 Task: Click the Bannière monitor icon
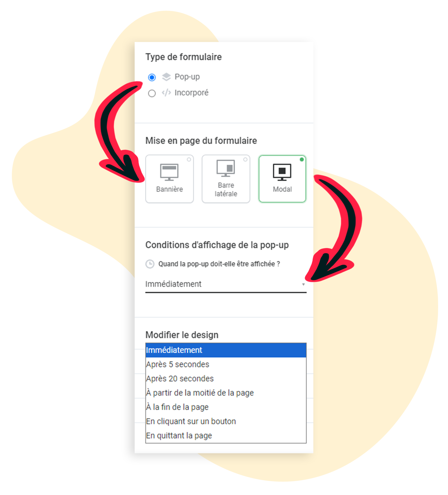169,172
